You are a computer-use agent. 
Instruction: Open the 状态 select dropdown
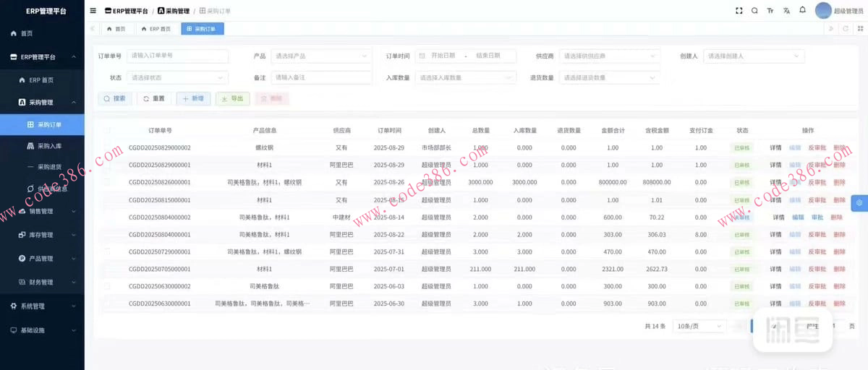[177, 77]
